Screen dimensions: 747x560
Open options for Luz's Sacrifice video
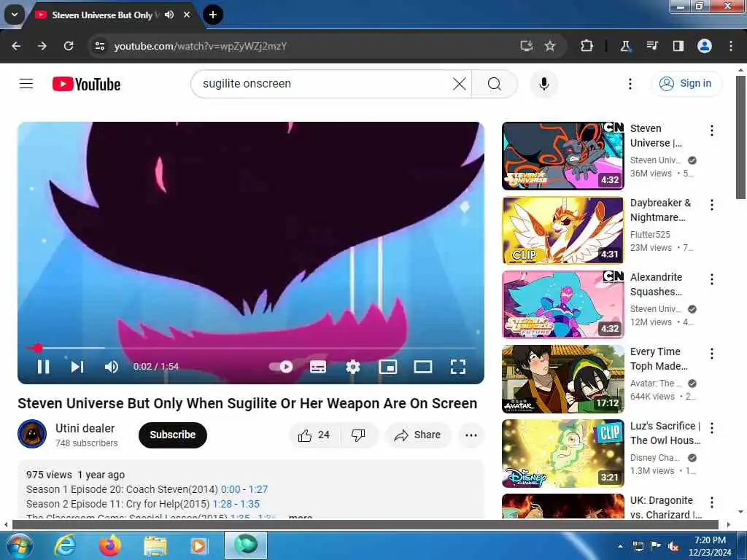click(711, 427)
